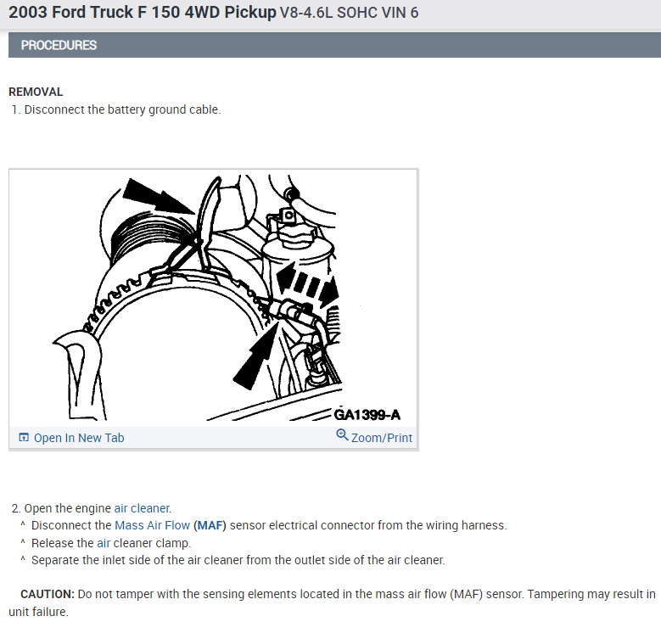Open the Mass Air Flow link
The width and height of the screenshot is (661, 644).
point(152,525)
